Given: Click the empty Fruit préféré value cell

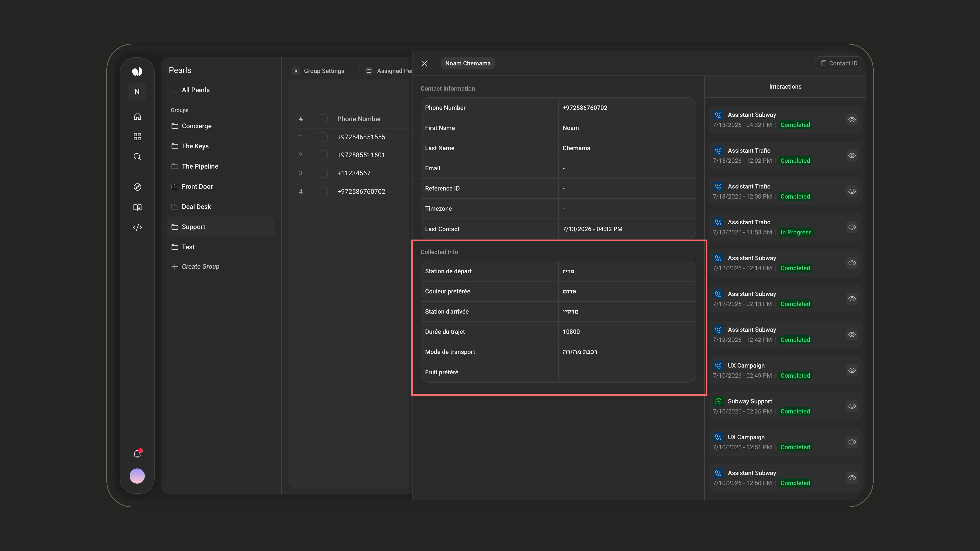Looking at the screenshot, I should point(627,372).
